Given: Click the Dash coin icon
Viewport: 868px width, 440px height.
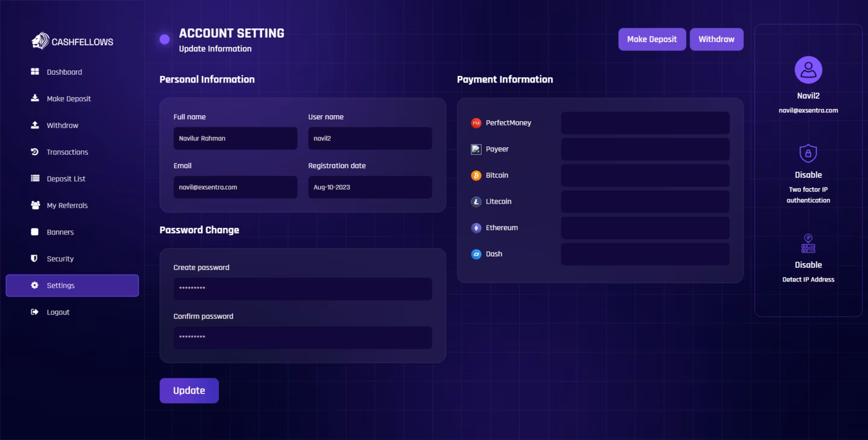Looking at the screenshot, I should (476, 254).
